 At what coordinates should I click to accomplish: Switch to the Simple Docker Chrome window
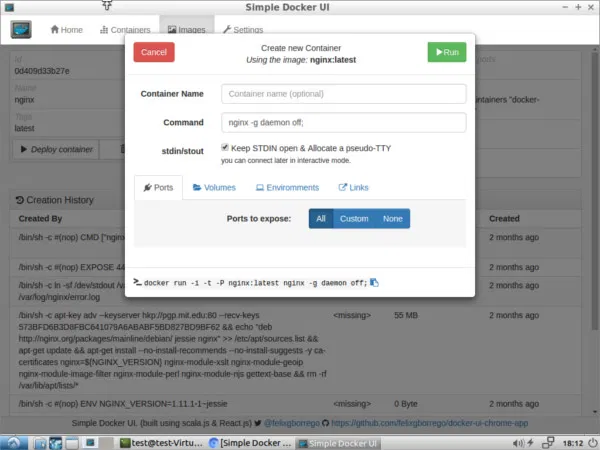point(251,443)
